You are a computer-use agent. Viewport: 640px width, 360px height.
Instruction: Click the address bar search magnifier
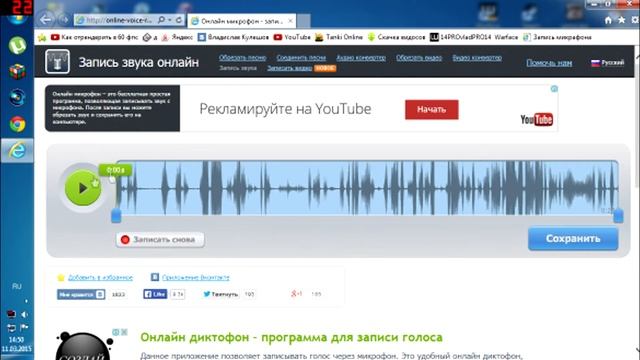tap(161, 20)
